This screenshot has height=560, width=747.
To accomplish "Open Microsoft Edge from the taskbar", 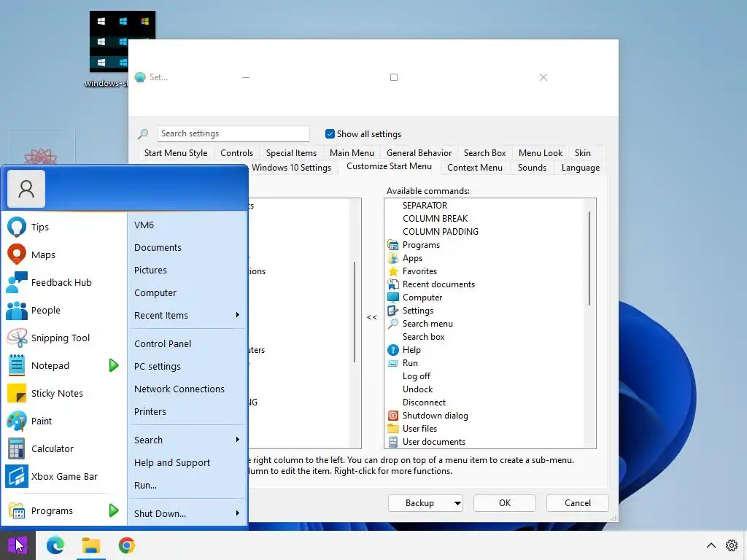I will point(55,545).
